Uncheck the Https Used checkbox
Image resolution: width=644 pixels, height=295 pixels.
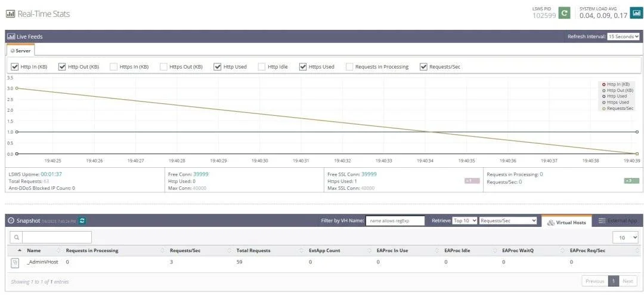303,67
